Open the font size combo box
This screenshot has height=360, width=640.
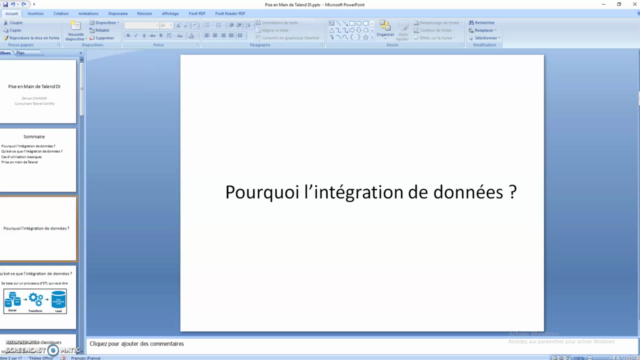click(x=167, y=25)
